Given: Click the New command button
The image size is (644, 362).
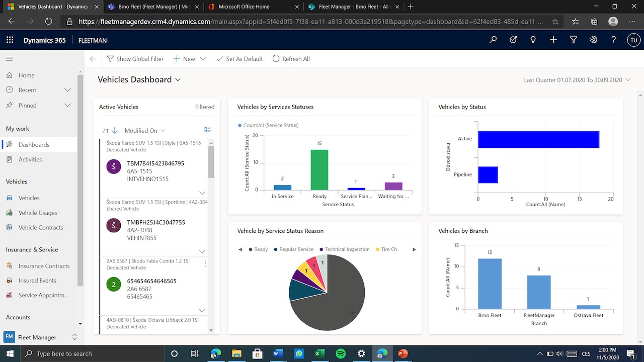Looking at the screenshot, I should click(x=184, y=59).
